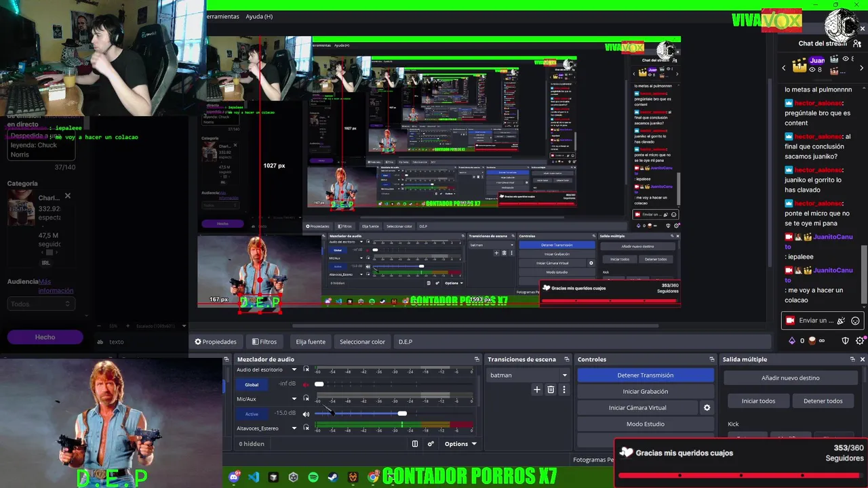Viewport: 868px width, 488px height.
Task: Click the category thumbnail image
Action: 21,208
